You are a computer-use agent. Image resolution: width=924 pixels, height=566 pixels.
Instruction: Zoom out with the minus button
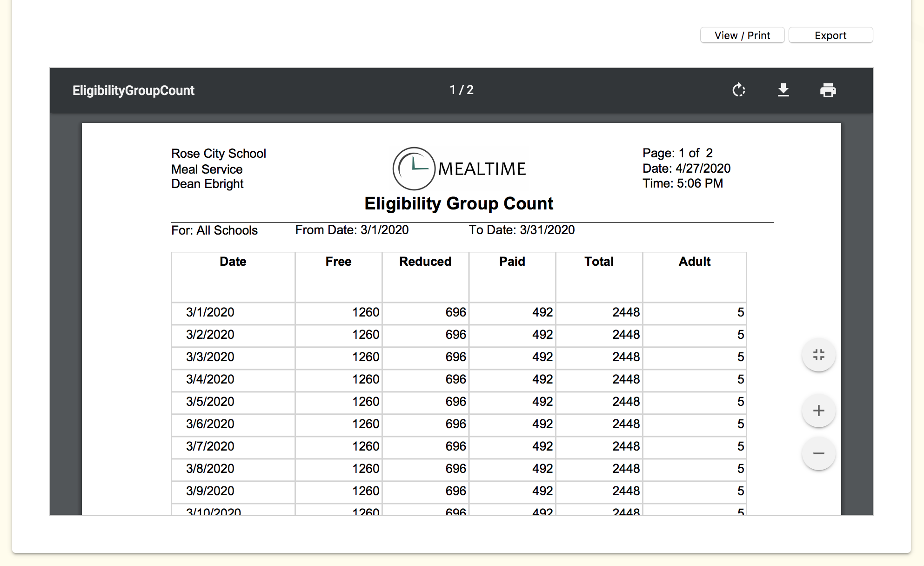click(818, 453)
